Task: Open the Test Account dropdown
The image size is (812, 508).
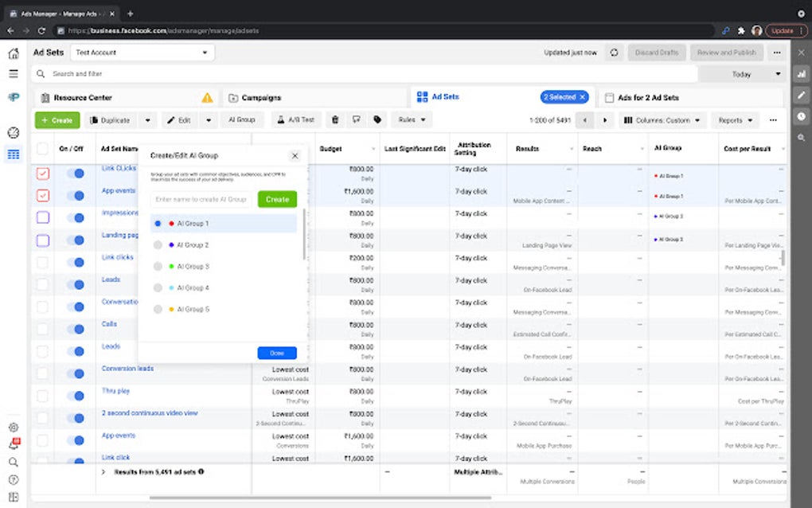Action: (142, 52)
